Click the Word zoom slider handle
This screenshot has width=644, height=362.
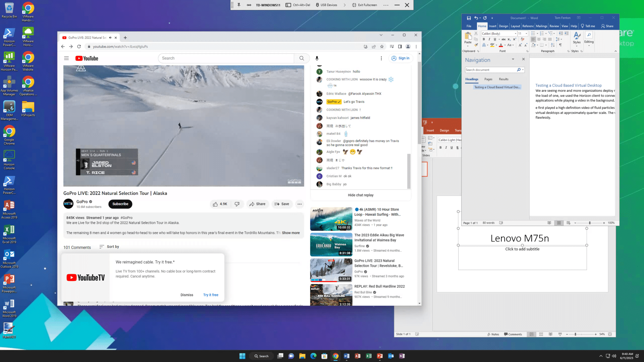(x=590, y=223)
